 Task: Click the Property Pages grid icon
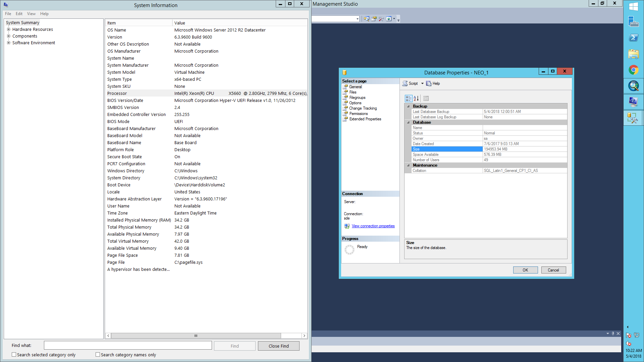pos(426,99)
